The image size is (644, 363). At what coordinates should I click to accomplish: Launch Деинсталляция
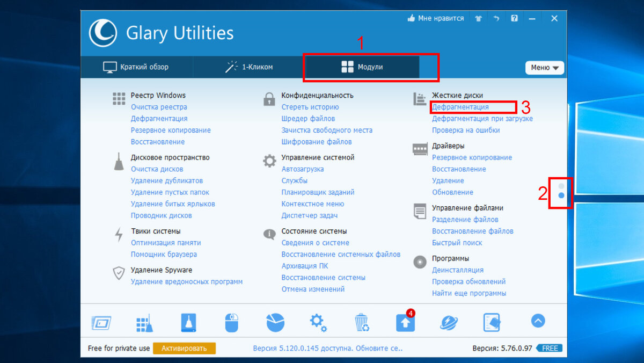coord(458,270)
